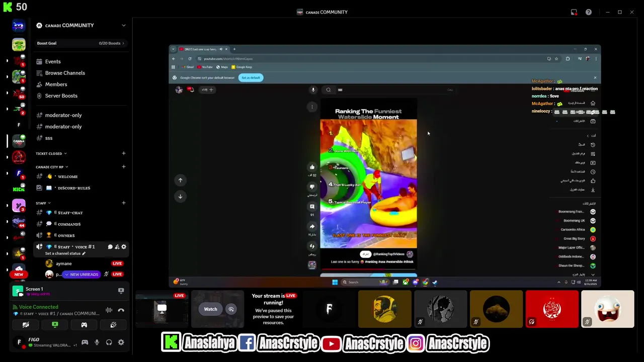Select the F logo participant tile

click(329, 309)
